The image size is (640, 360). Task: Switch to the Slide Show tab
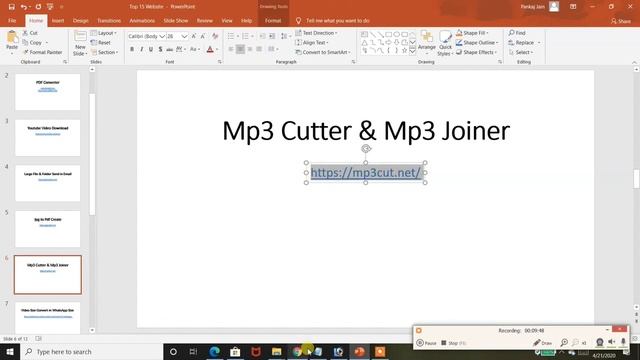[x=176, y=20]
